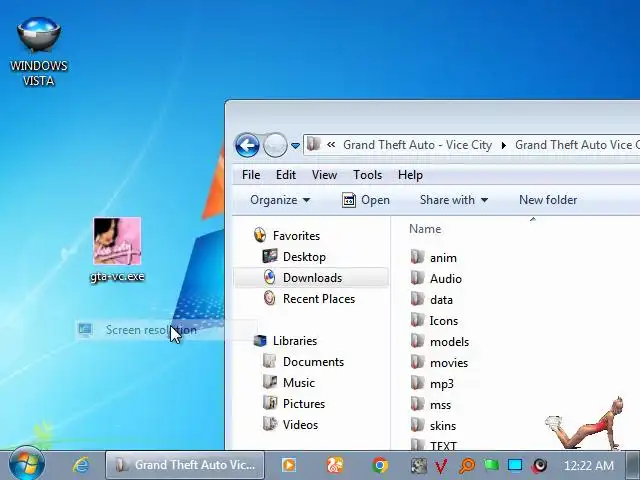Click the Music library icon
This screenshot has height=480, width=640.
tap(270, 382)
